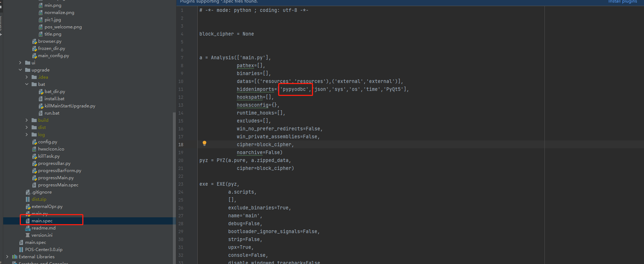Click the dist.zip archive icon
The height and width of the screenshot is (264, 644).
pyautogui.click(x=28, y=199)
